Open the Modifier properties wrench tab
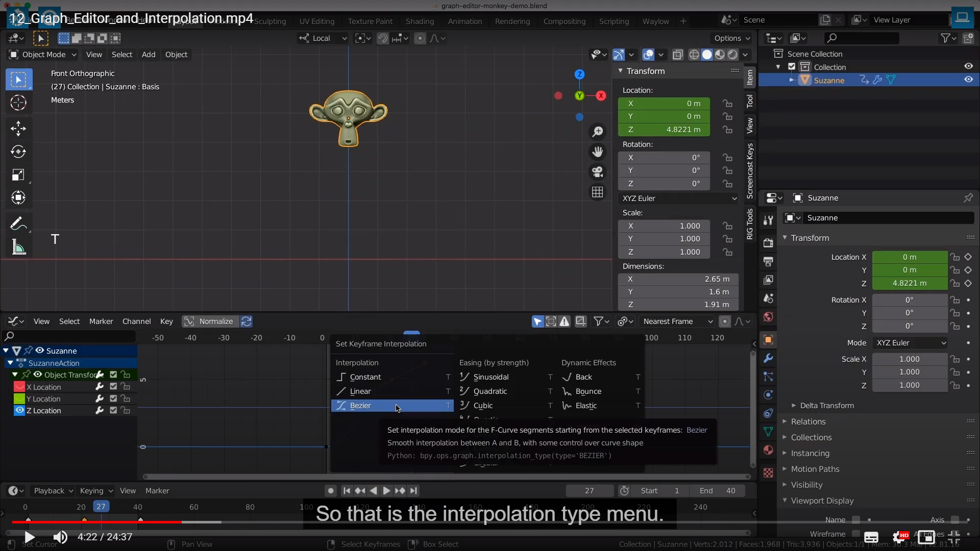 click(x=768, y=358)
